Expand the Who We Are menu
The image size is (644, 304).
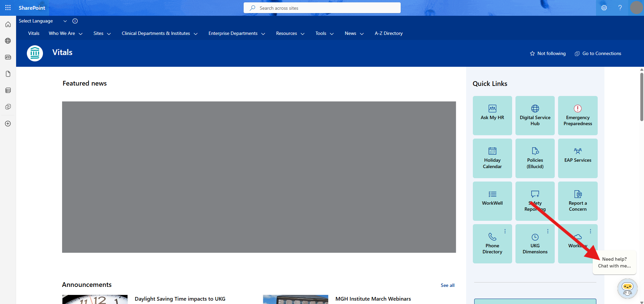65,33
